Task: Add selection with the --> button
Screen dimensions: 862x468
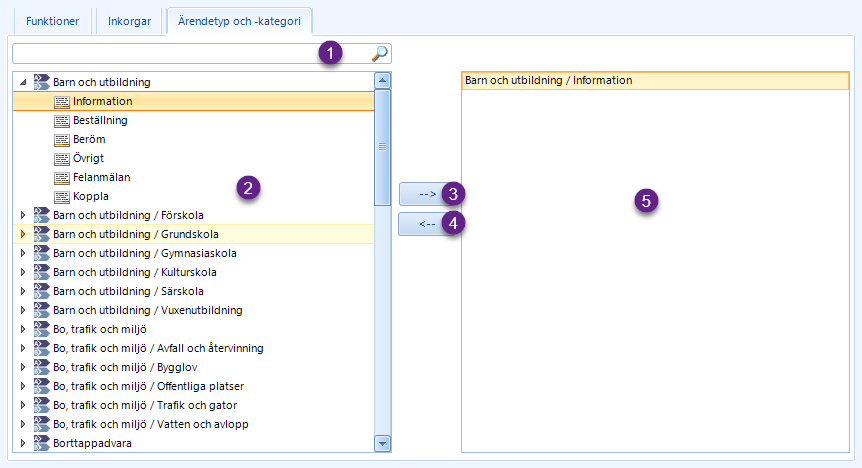Action: pos(428,194)
